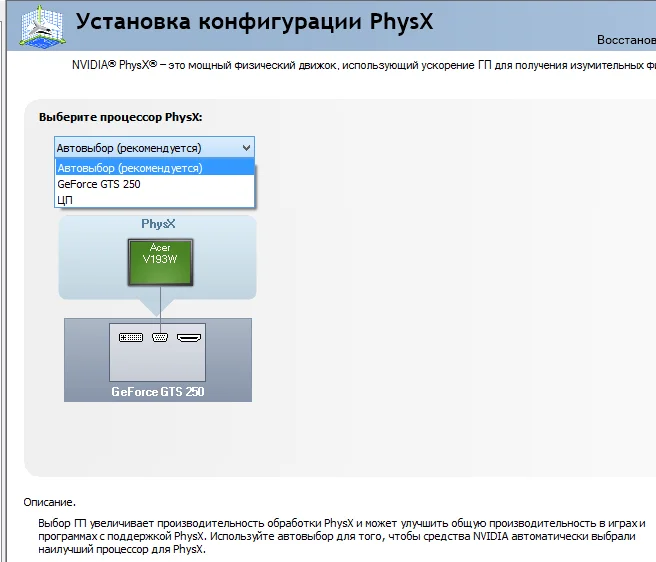Click the PhysX label above monitor
Screen dimensions: 656x562
point(158,224)
